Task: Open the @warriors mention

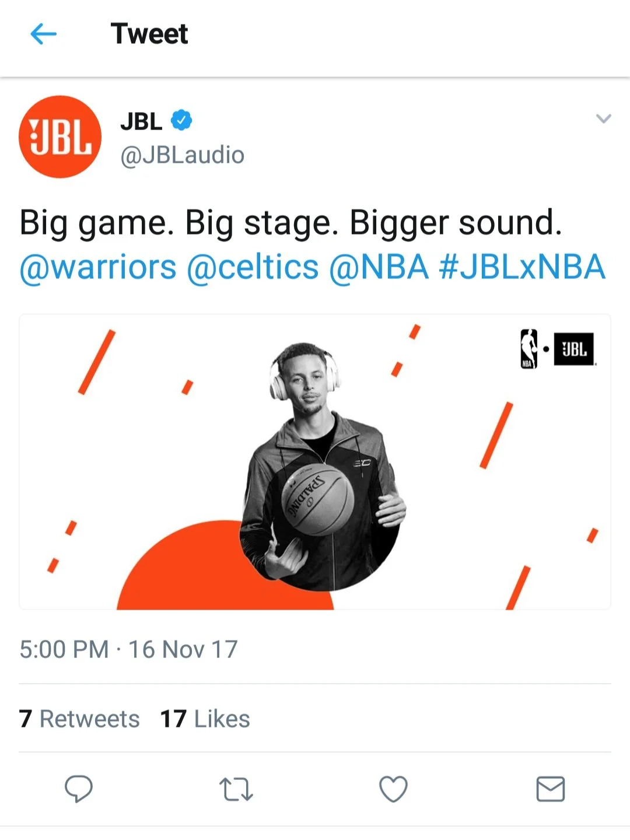Action: (98, 268)
